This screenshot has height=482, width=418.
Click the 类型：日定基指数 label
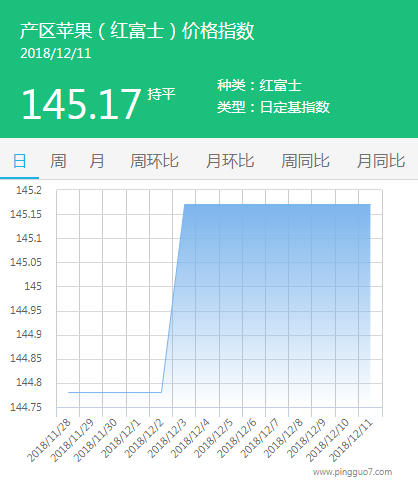(273, 107)
